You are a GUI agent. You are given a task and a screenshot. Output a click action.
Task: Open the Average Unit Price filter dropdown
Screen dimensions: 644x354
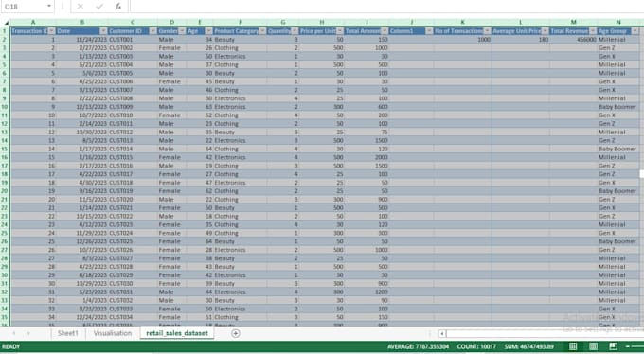[x=545, y=31]
